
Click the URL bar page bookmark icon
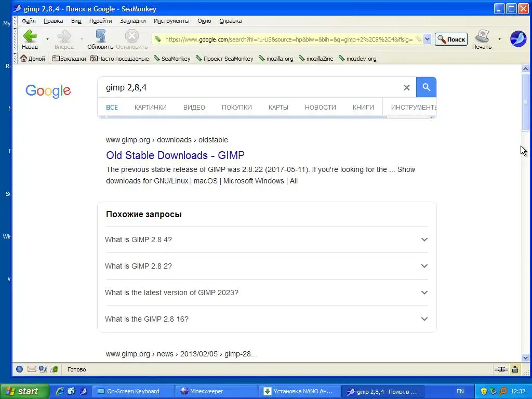click(x=157, y=39)
